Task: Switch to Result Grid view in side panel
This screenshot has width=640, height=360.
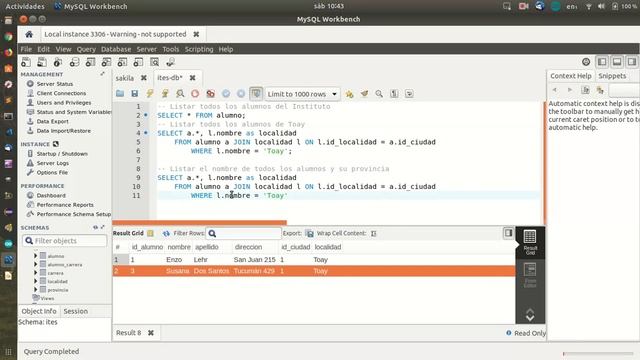Action: pyautogui.click(x=530, y=242)
